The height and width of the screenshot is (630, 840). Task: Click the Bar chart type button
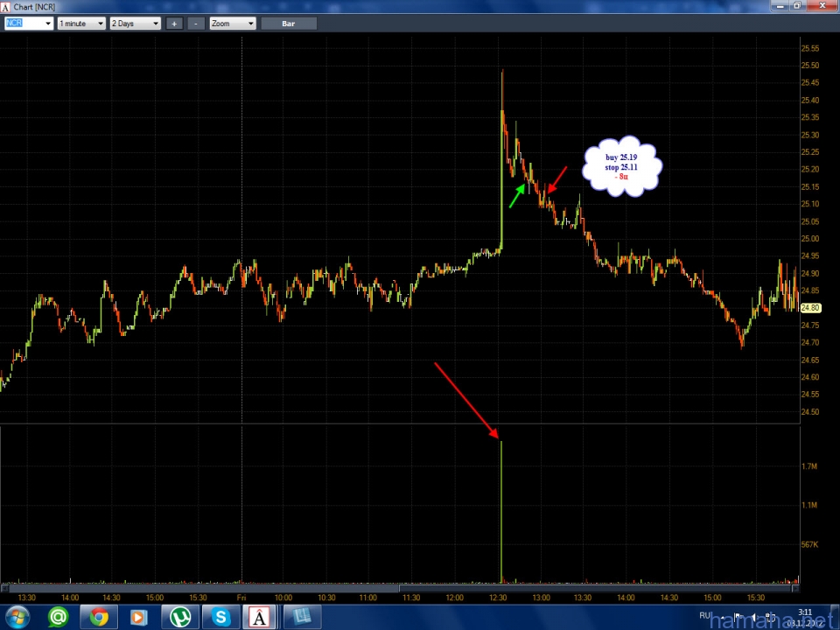pyautogui.click(x=289, y=24)
